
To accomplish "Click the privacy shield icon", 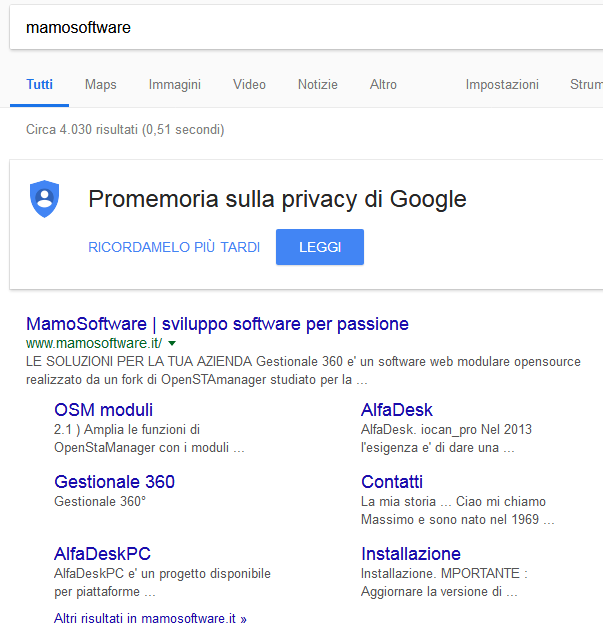I will pos(44,198).
